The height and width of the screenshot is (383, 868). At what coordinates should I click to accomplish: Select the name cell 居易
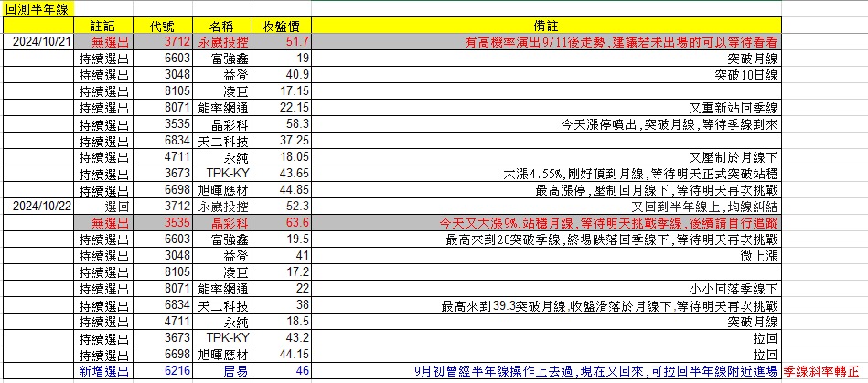(222, 371)
